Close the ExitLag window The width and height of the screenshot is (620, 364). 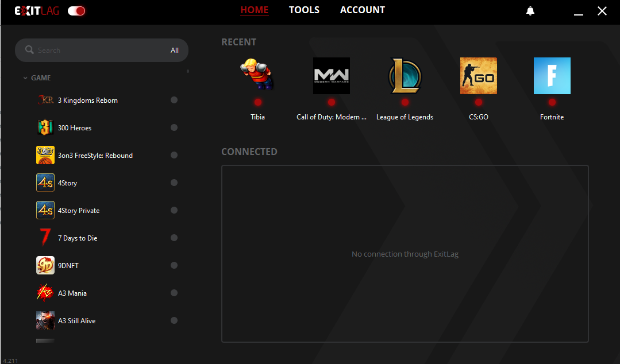click(602, 11)
